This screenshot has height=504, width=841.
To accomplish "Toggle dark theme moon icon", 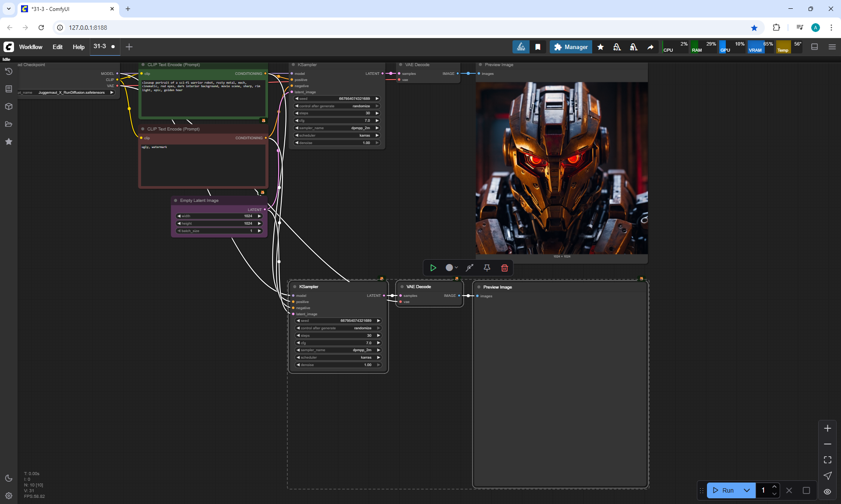I will pos(8,478).
